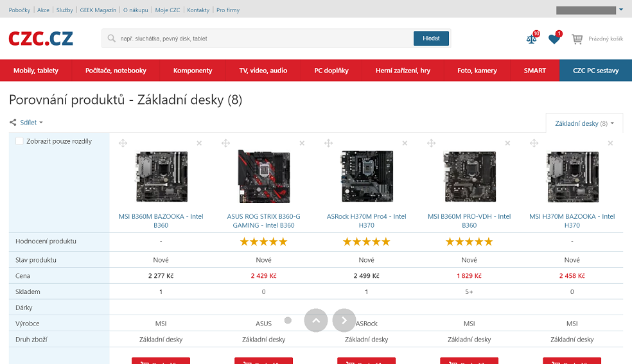Viewport: 632px width, 364px height.
Task: Click the price 1 829 Kč
Action: pyautogui.click(x=469, y=276)
